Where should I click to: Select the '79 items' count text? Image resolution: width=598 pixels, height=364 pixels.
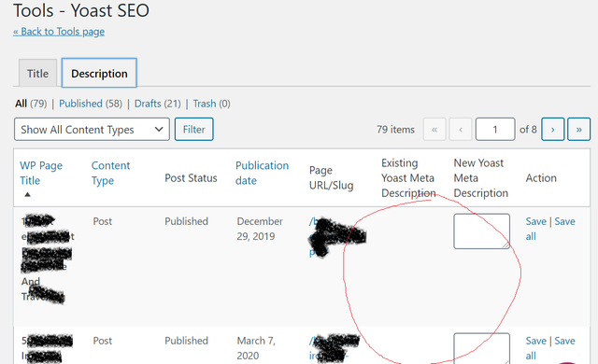coord(395,130)
